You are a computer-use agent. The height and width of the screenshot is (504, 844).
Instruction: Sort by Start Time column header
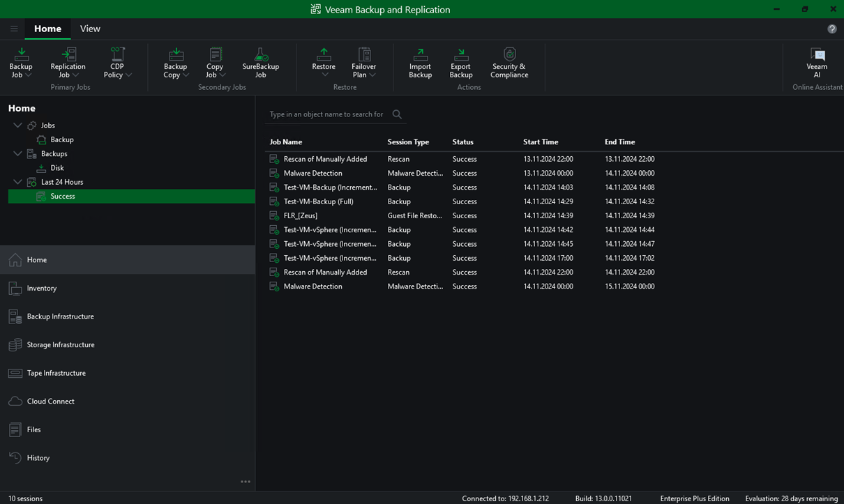[541, 142]
